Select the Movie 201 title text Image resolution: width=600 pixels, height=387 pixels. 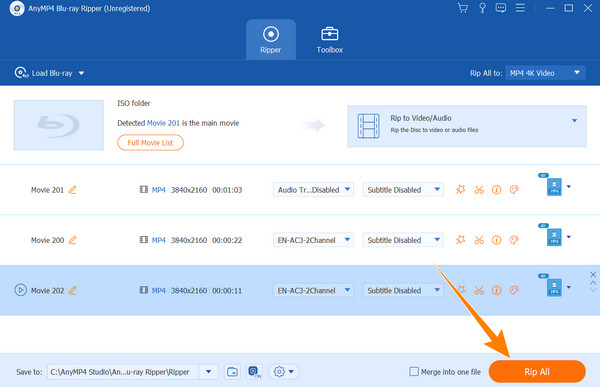47,190
